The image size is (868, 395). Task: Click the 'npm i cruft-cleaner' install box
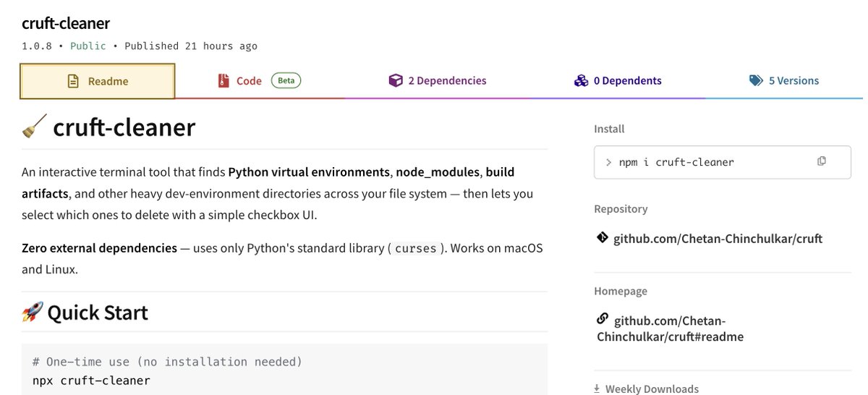coord(723,162)
